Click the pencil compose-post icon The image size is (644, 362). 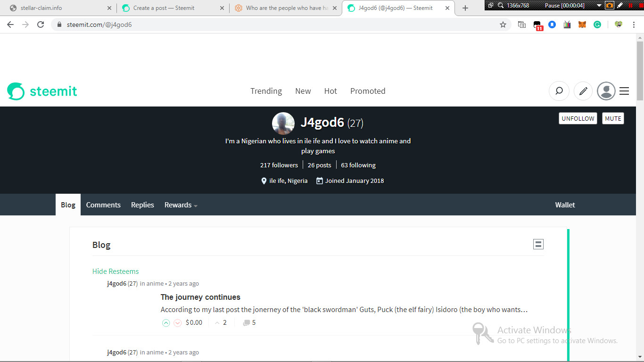coord(583,91)
